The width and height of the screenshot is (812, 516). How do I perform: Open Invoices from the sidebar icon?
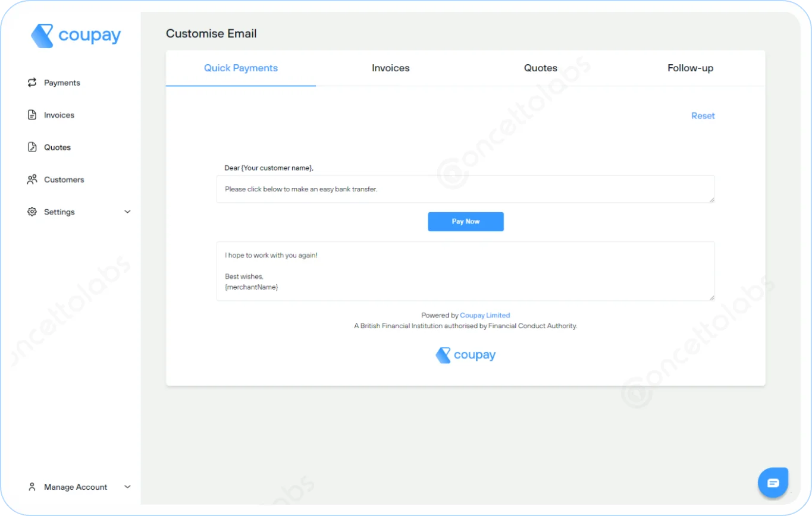(x=32, y=115)
